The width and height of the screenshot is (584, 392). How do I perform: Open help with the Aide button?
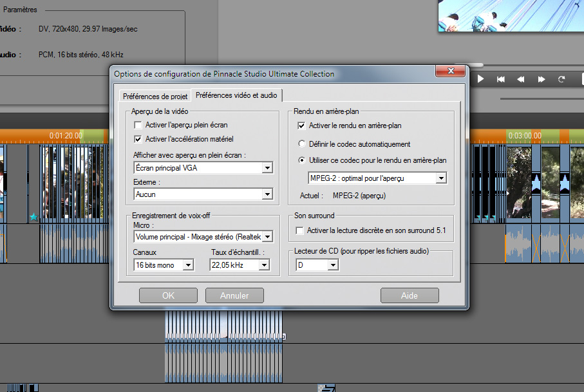(410, 295)
